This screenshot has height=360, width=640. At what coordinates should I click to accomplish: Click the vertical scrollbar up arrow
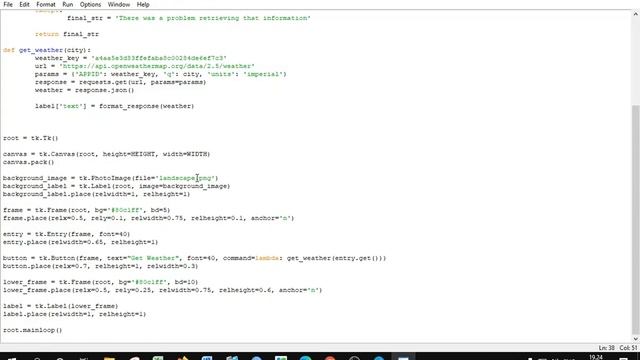tap(636, 14)
